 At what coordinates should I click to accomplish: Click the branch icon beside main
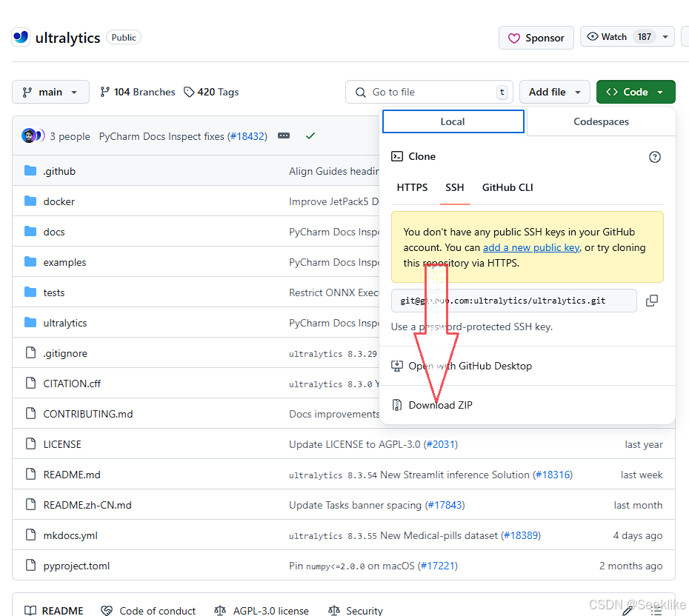(27, 92)
